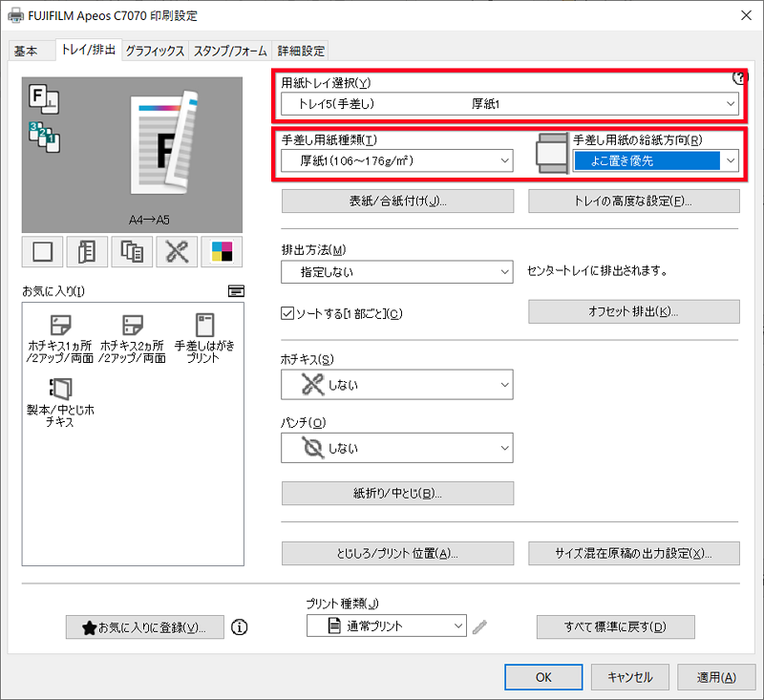764x700 pixels.
Task: Open the 手差し用紙種類 dropdown
Action: (396, 161)
